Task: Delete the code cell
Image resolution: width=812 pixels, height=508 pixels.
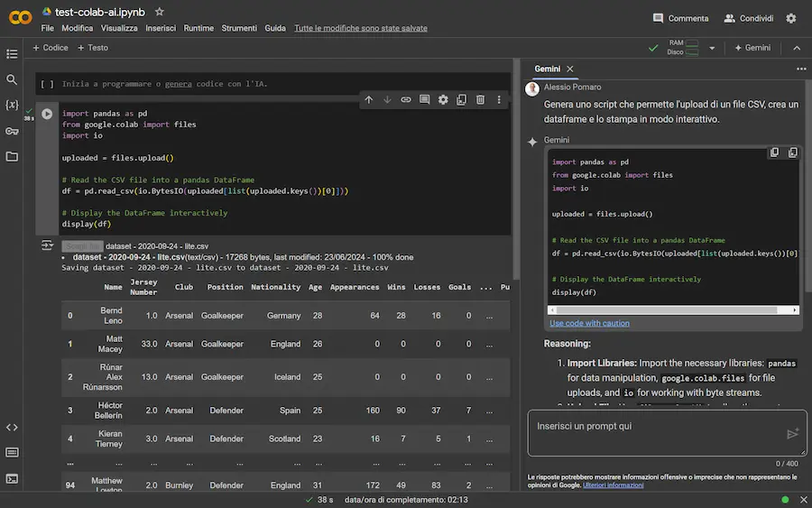Action: [x=480, y=99]
